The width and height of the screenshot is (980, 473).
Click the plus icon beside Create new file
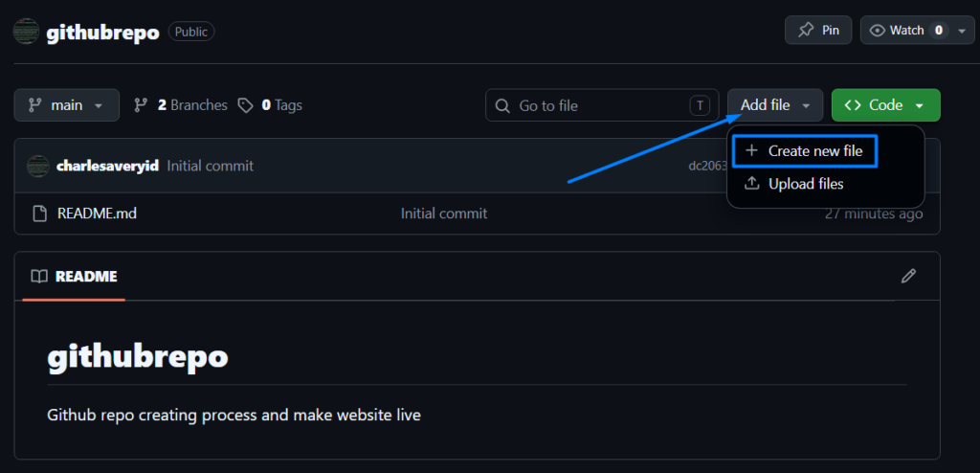click(752, 150)
